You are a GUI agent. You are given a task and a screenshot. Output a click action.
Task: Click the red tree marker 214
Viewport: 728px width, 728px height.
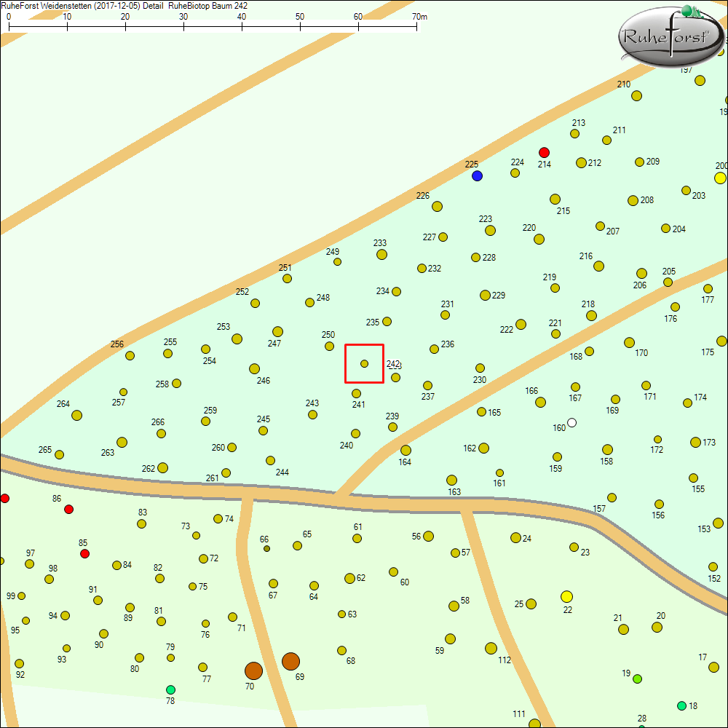pos(545,153)
